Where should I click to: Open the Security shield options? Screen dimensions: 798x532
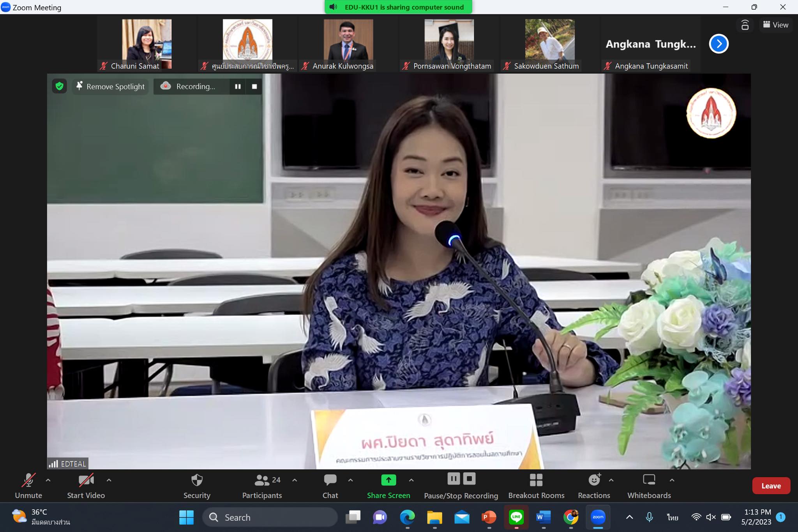tap(197, 485)
